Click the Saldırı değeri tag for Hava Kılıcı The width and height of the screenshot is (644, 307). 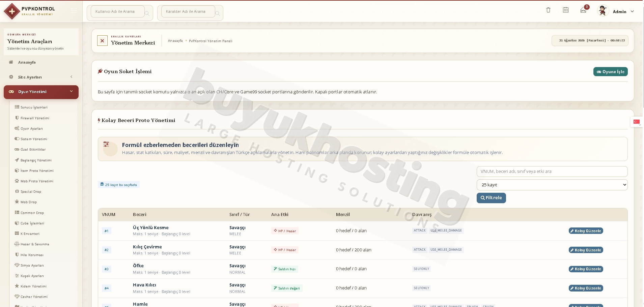tap(287, 288)
